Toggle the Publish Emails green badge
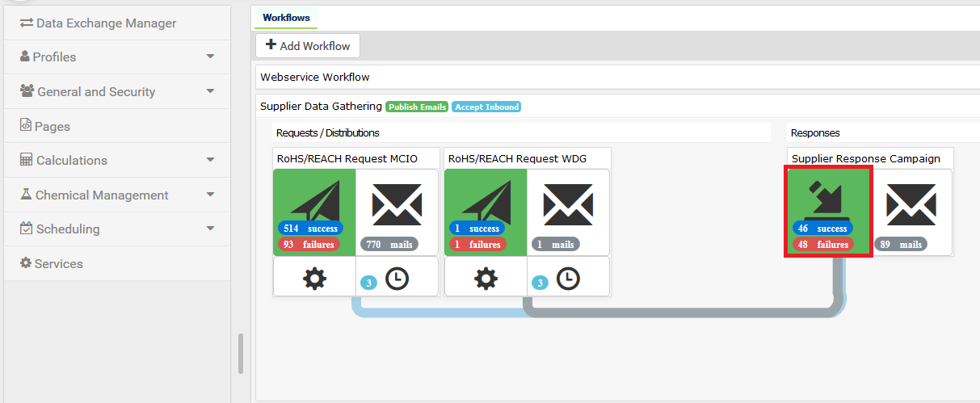Screen dimensions: 980x403 (x=417, y=107)
